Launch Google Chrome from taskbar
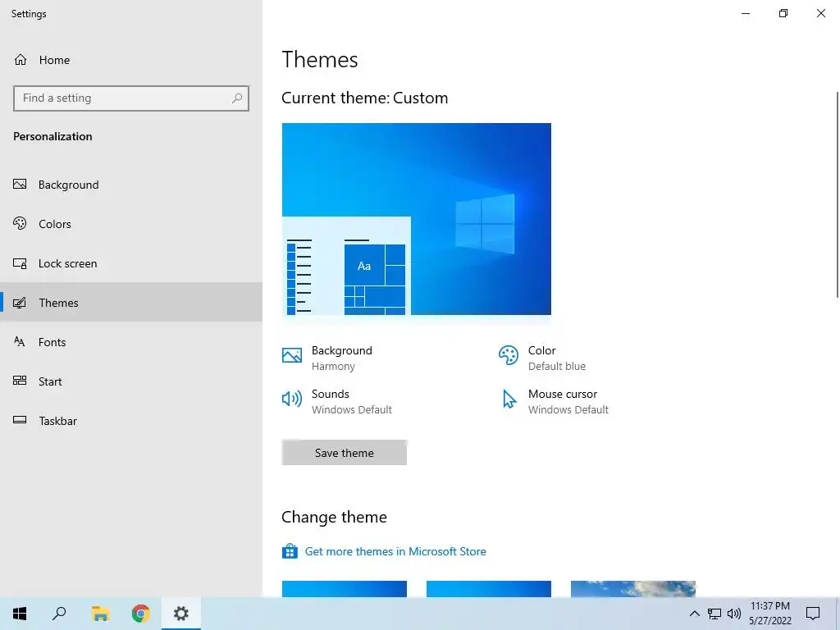The width and height of the screenshot is (840, 630). point(141,614)
